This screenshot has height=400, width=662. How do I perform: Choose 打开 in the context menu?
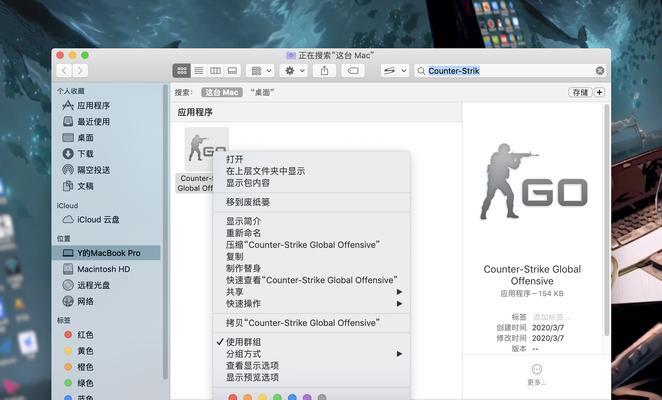point(312,159)
